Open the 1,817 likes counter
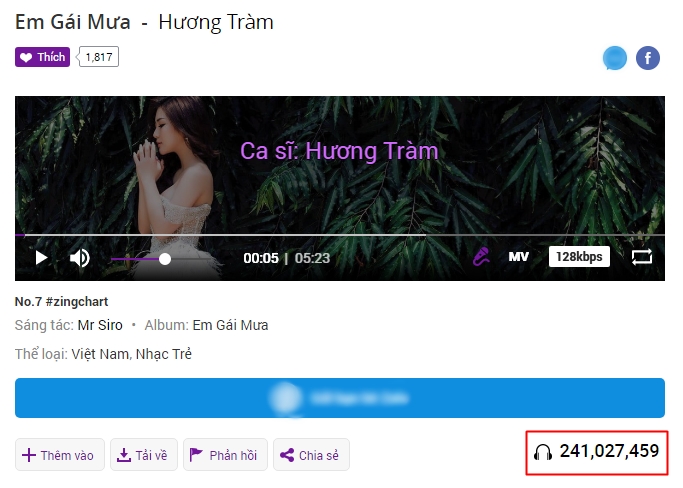 point(98,57)
